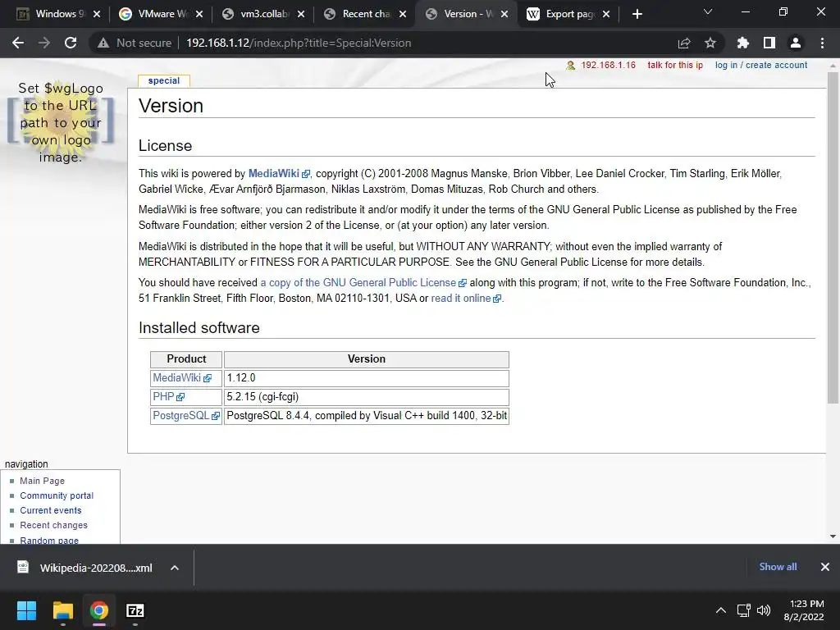Close the vm3.collab tab

tap(300, 15)
